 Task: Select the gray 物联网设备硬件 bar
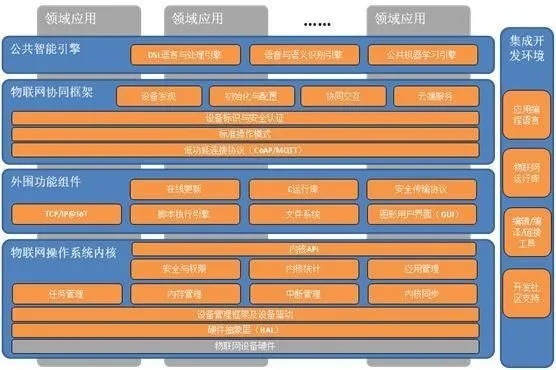pyautogui.click(x=245, y=346)
